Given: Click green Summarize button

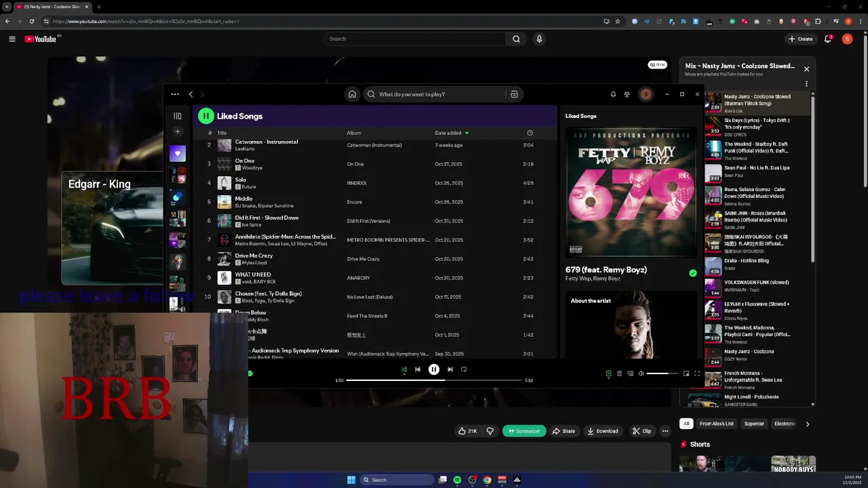Looking at the screenshot, I should tap(524, 431).
